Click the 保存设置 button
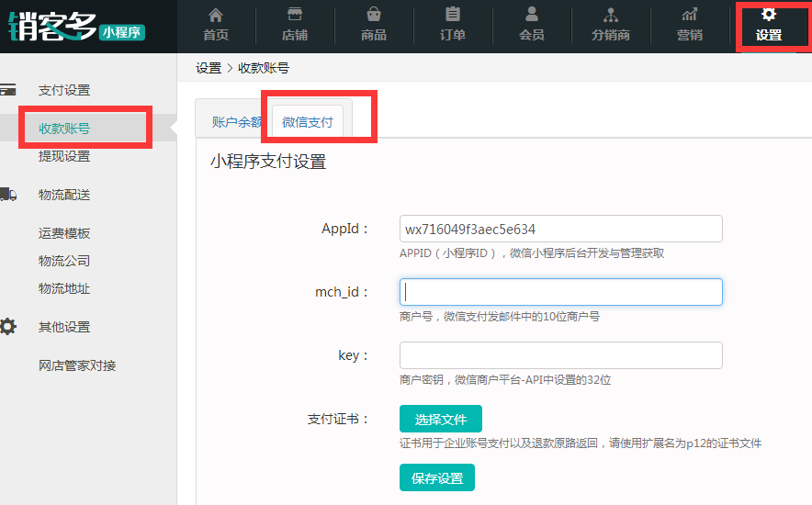 point(437,477)
